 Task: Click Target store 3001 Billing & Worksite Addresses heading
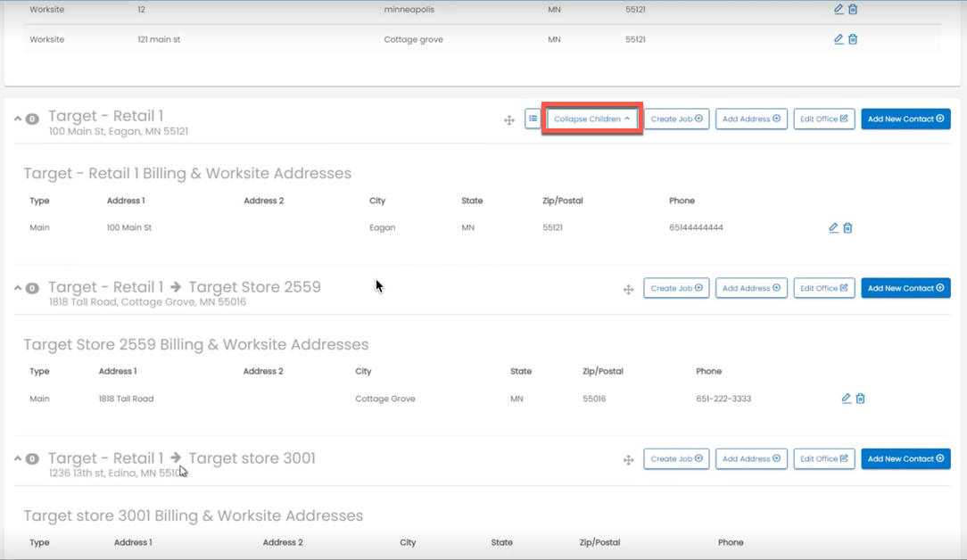tap(194, 515)
